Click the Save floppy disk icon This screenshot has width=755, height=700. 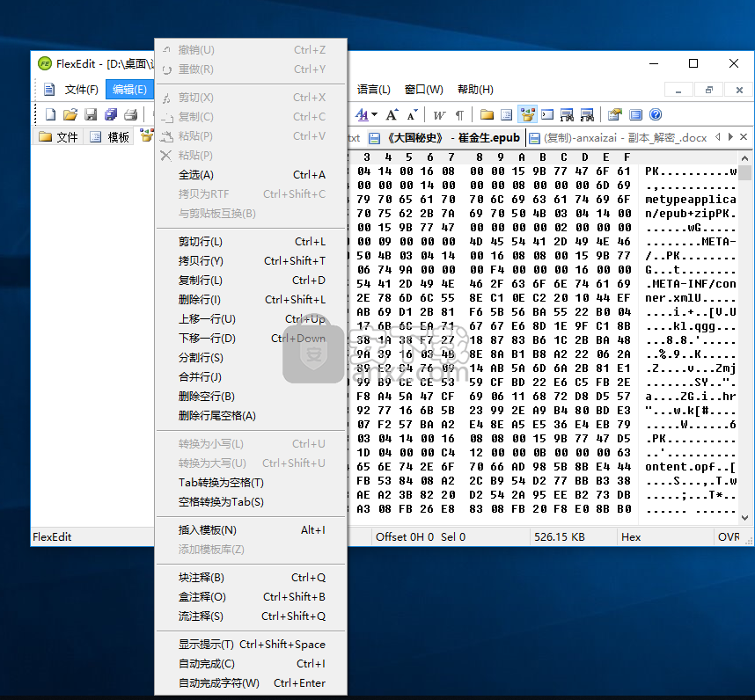point(91,114)
